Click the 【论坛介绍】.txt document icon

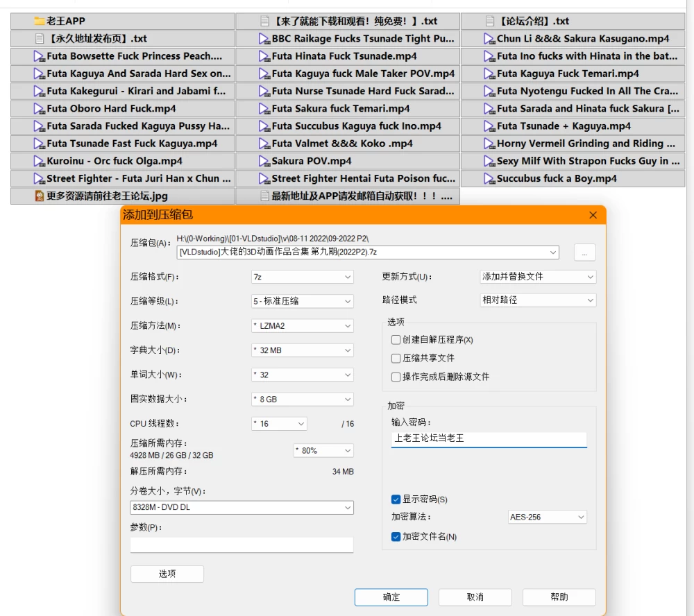click(489, 21)
